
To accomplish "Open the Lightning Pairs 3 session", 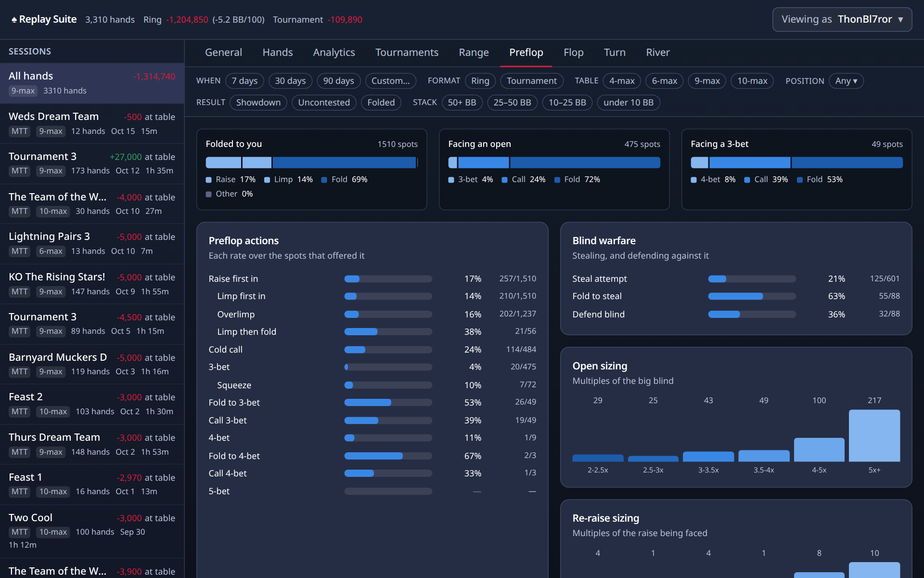I will (92, 244).
